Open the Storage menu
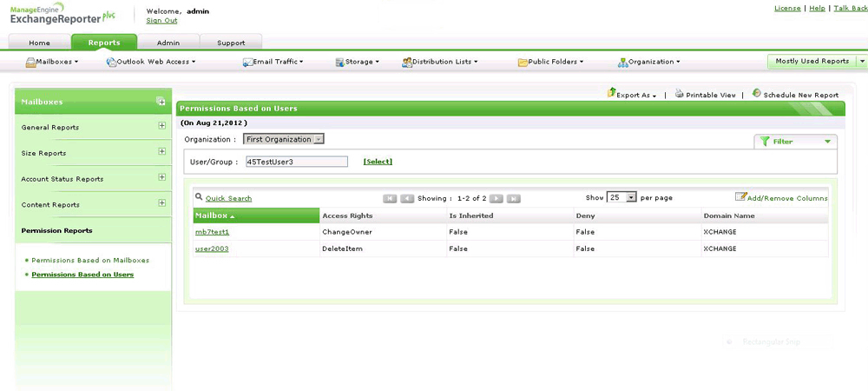 click(x=362, y=62)
